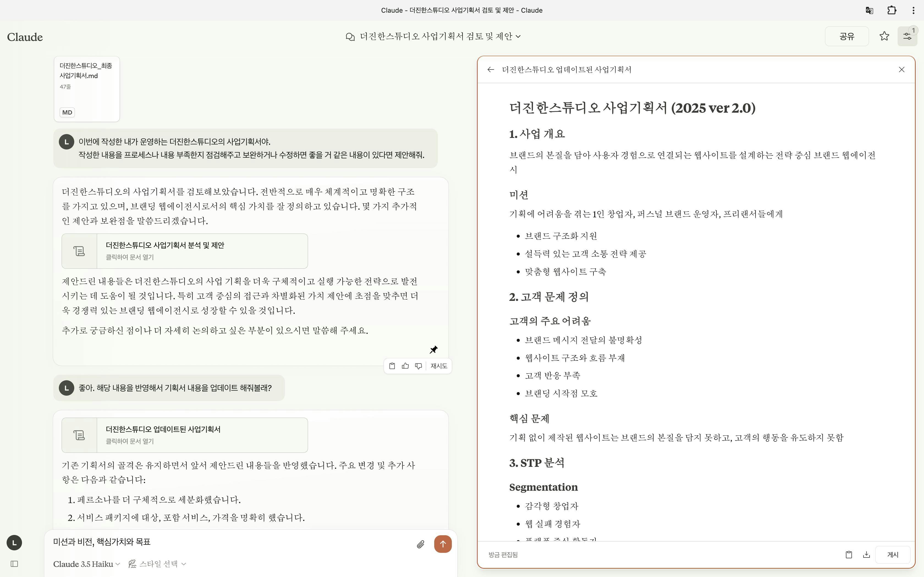Download the artifact document
The width and height of the screenshot is (924, 577).
pos(866,554)
